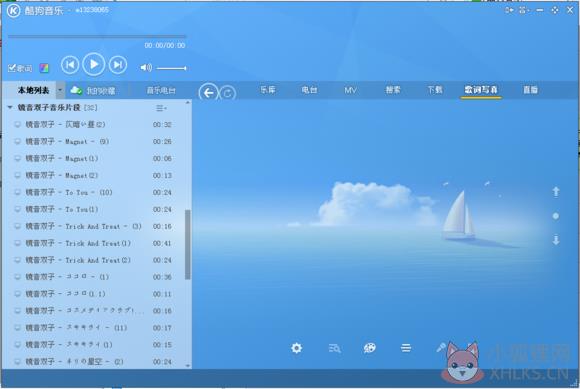
Task: Move the playlist scrollbar thumb
Action: pyautogui.click(x=188, y=244)
